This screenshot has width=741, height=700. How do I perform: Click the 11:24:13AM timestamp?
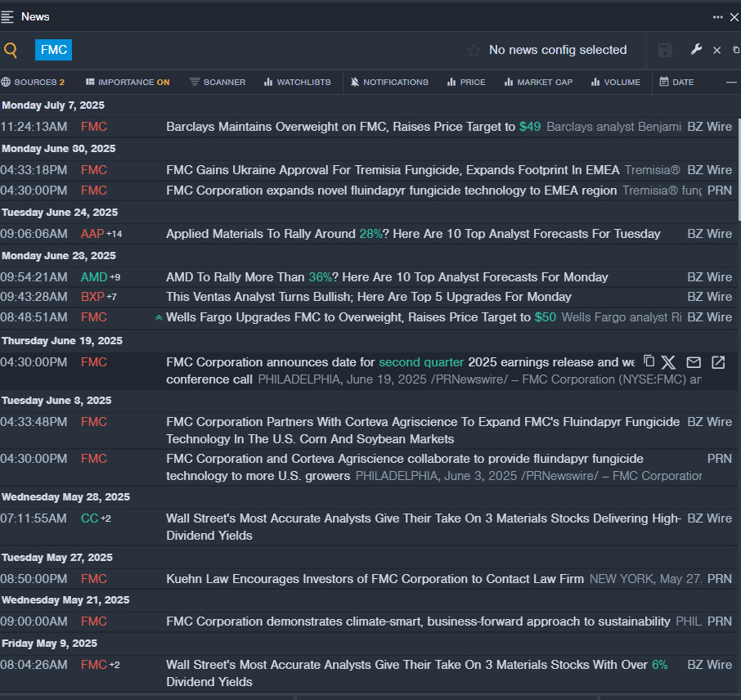[x=34, y=127]
